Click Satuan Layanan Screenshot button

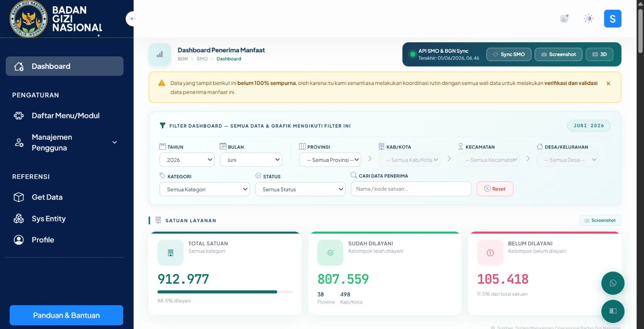(x=600, y=220)
